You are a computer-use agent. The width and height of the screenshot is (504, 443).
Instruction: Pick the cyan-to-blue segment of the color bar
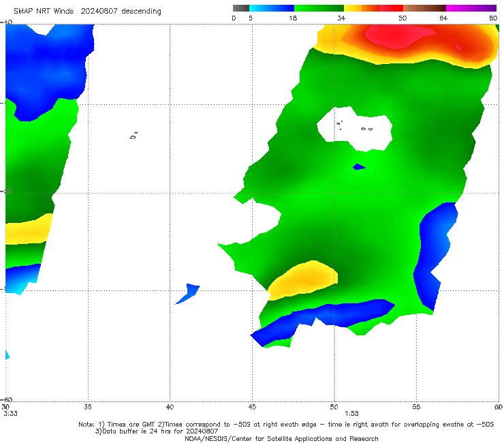click(272, 8)
